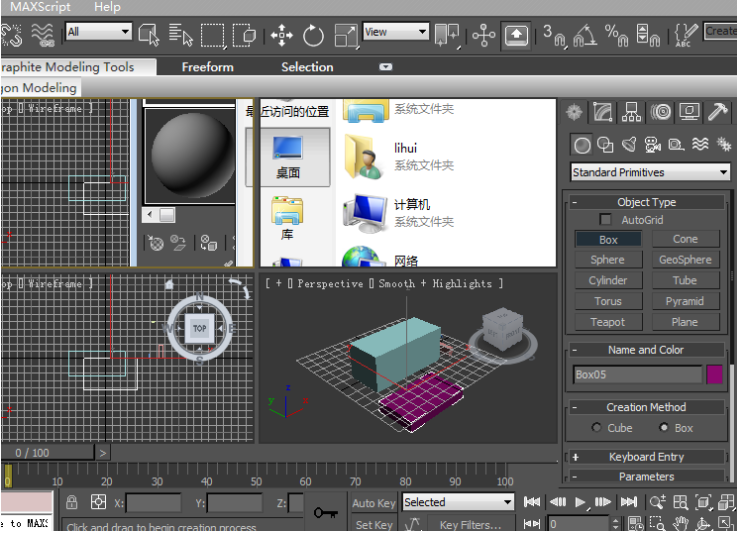Switch to the Utilities hammer panel
737x533 pixels.
pyautogui.click(x=718, y=112)
